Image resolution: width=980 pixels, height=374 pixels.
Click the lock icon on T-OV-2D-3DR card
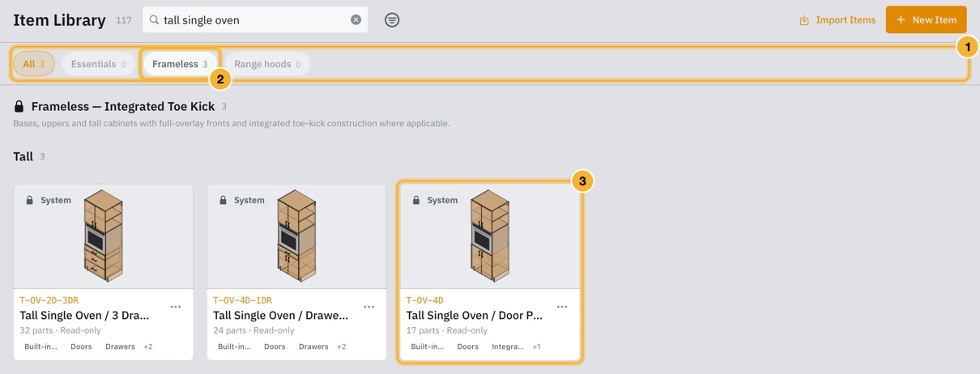click(x=30, y=200)
